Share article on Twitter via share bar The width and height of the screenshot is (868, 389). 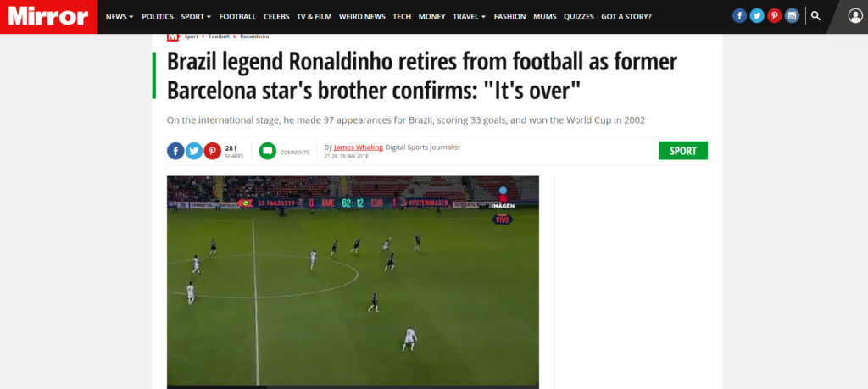coord(194,151)
